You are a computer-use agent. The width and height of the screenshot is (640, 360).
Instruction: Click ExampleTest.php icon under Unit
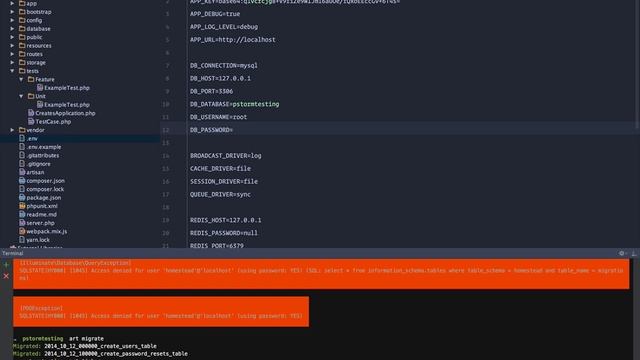click(40, 105)
